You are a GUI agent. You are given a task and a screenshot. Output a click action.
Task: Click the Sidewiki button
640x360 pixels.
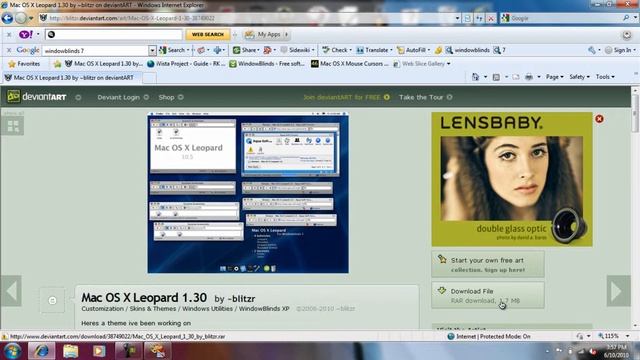297,50
